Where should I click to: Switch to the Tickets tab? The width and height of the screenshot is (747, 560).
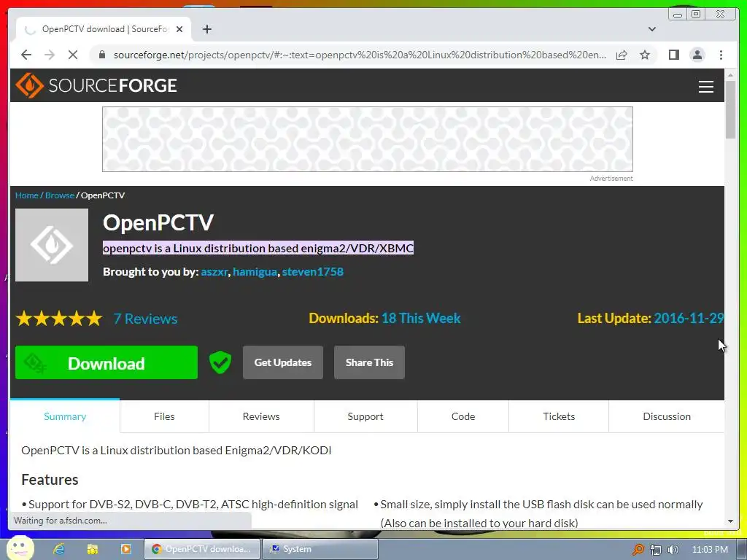pyautogui.click(x=559, y=416)
